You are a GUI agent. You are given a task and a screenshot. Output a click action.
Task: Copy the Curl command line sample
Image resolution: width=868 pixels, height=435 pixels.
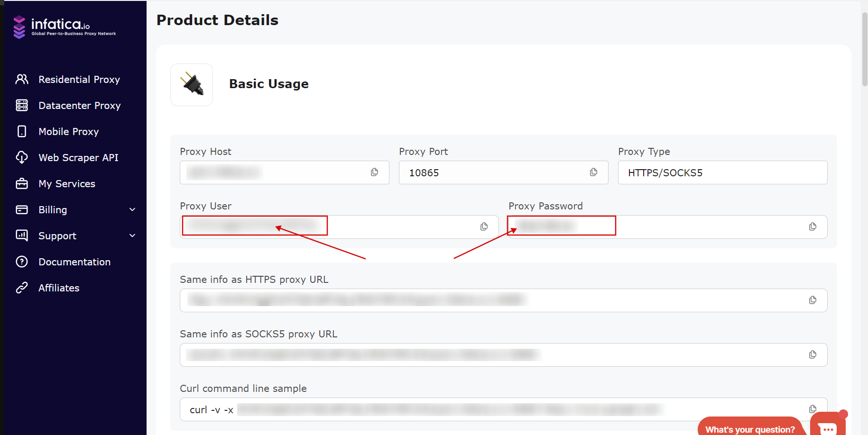[x=813, y=408]
